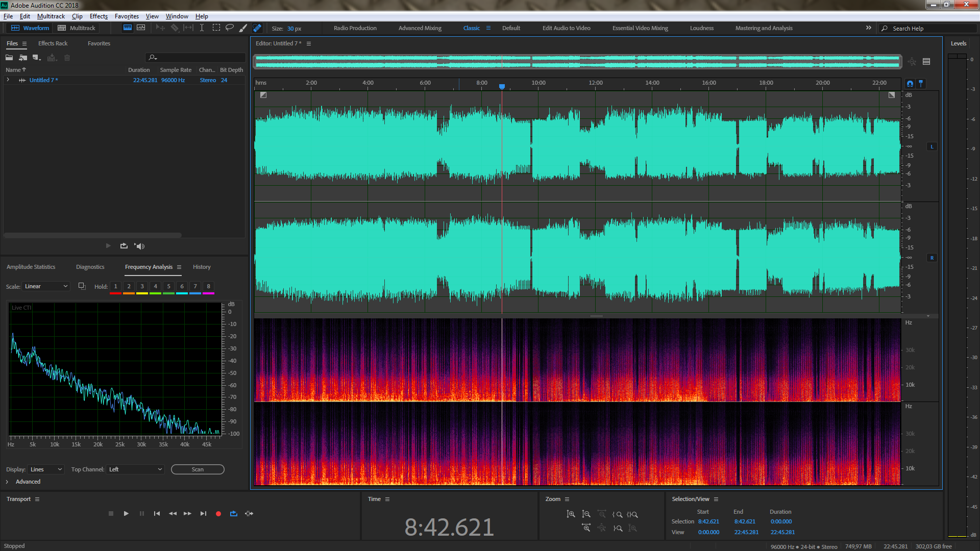This screenshot has height=551, width=980.
Task: Toggle the left channel L enable button
Action: point(932,147)
